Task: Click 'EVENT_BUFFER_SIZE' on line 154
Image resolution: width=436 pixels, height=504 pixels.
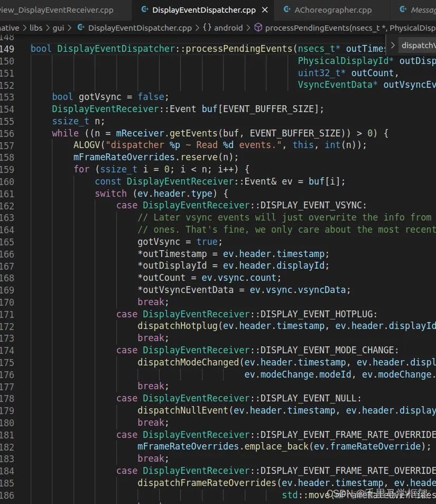Action: pyautogui.click(x=268, y=109)
